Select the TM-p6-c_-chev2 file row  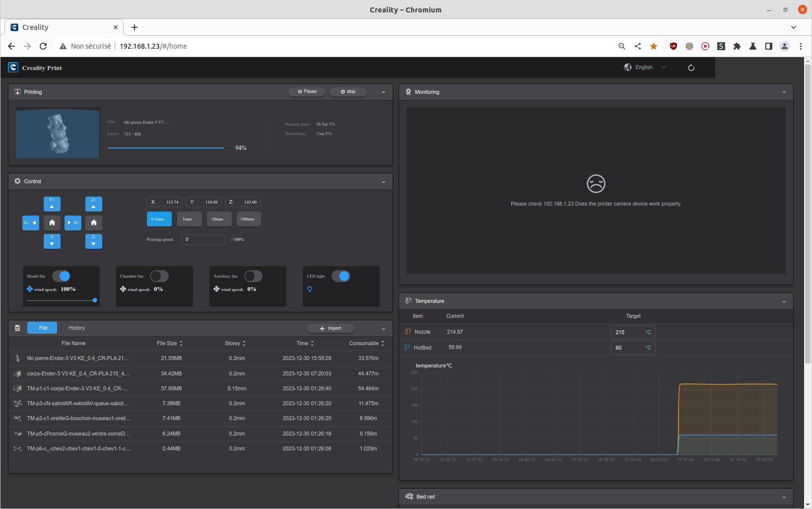(201, 448)
